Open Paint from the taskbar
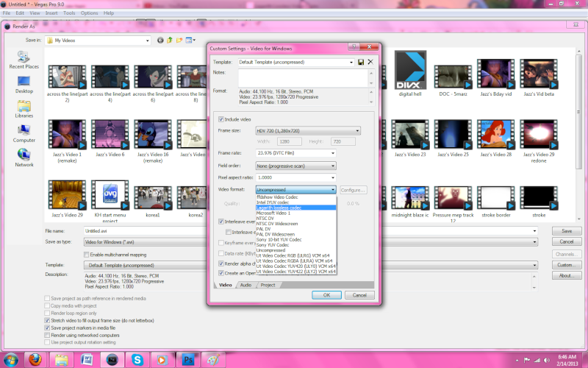The height and width of the screenshot is (368, 588). tap(213, 360)
